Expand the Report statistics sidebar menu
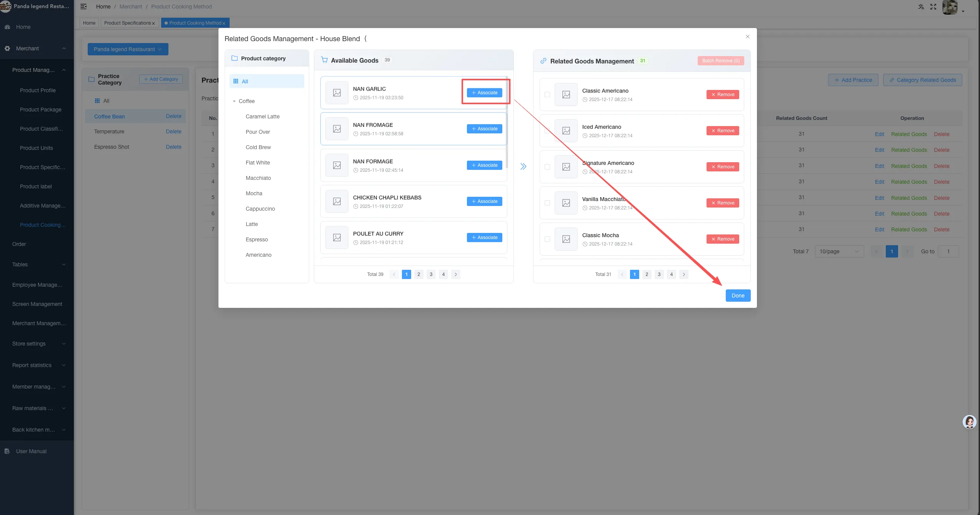This screenshot has height=515, width=980. click(37, 365)
